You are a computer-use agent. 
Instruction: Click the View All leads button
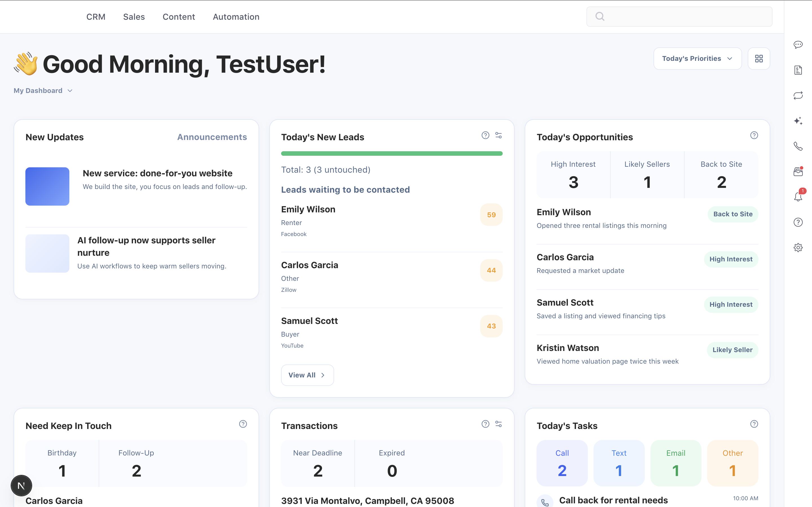[x=307, y=375]
